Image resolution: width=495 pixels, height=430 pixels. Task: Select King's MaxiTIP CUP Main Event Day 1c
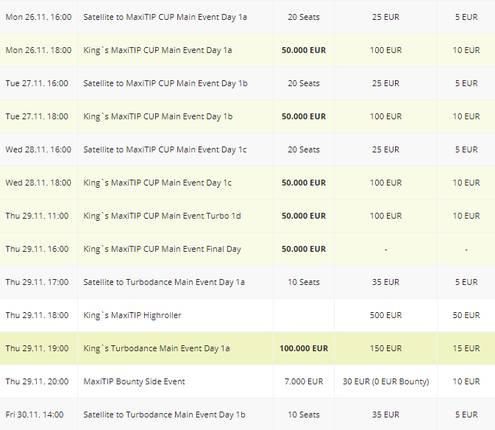(157, 183)
